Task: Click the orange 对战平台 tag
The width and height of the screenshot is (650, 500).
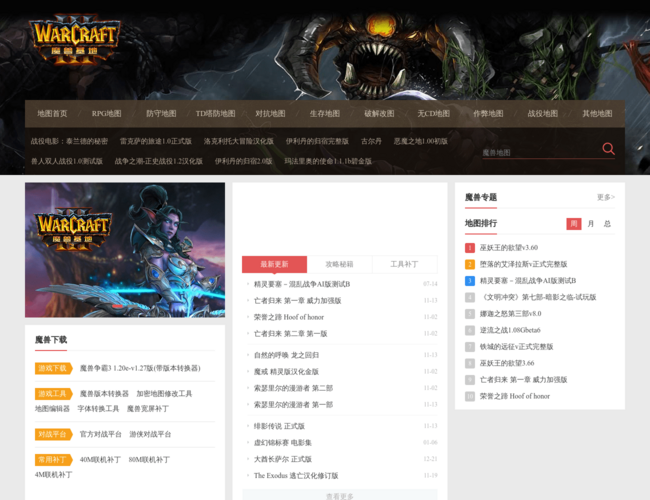Action: (x=52, y=434)
